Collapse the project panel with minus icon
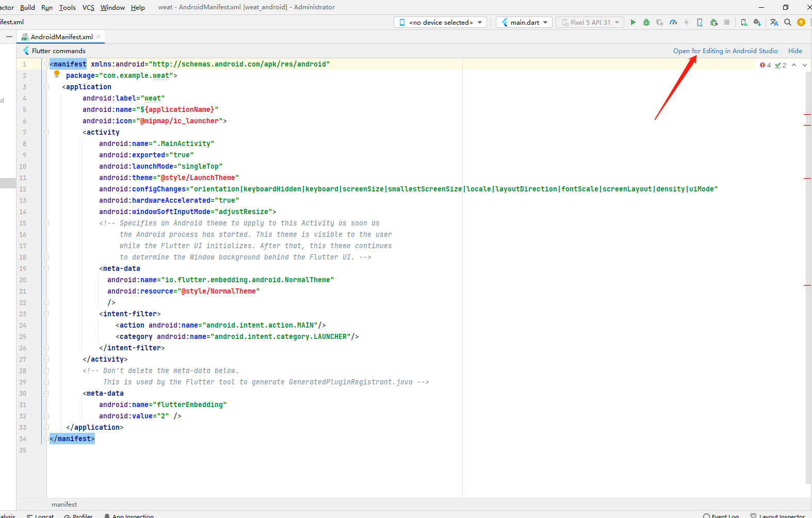This screenshot has width=812, height=518. pyautogui.click(x=9, y=37)
